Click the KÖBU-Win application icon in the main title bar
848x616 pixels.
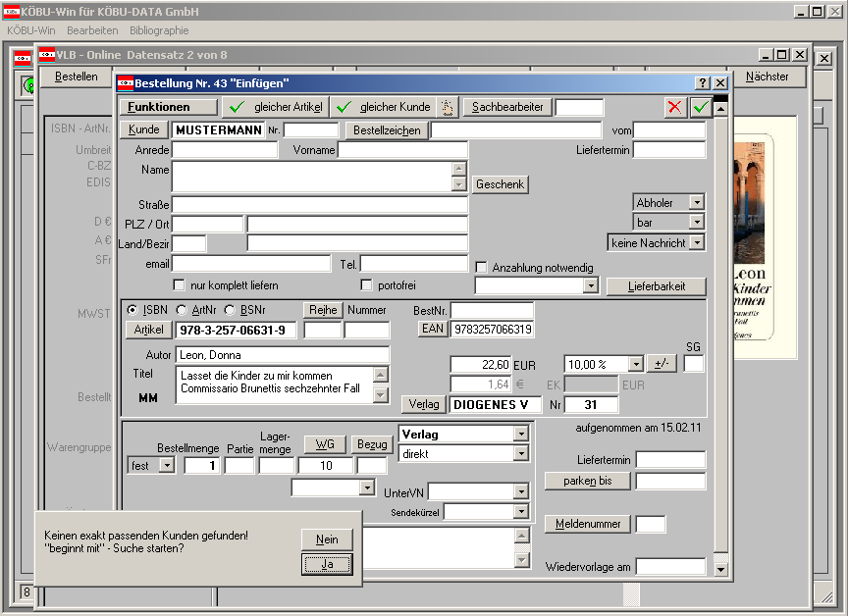pyautogui.click(x=12, y=12)
